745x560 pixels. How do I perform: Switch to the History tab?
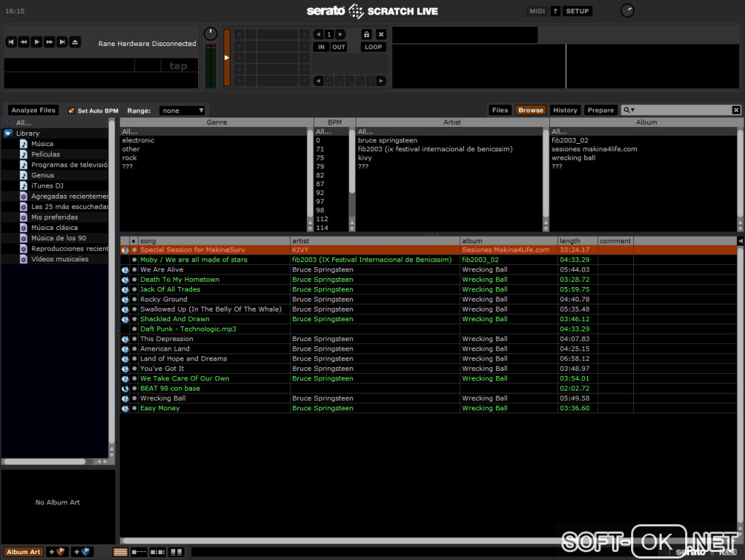tap(565, 110)
